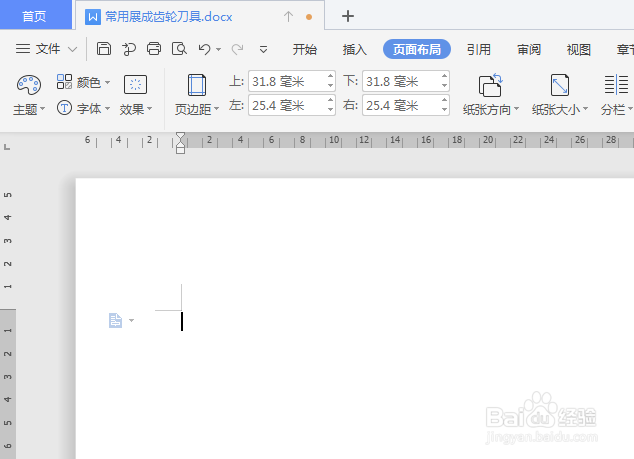Increase the bottom margin with up stepper

[444, 76]
